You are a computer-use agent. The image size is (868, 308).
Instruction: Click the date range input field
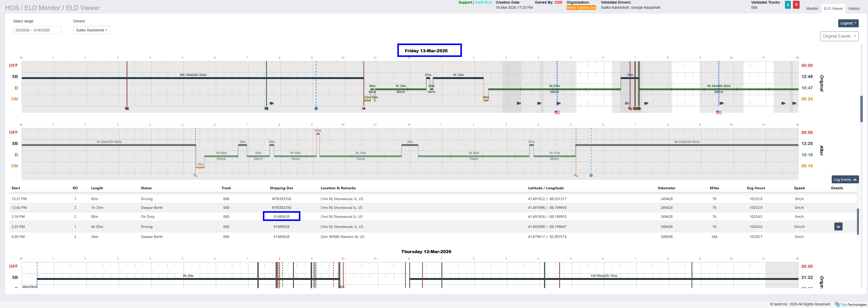[x=37, y=30]
